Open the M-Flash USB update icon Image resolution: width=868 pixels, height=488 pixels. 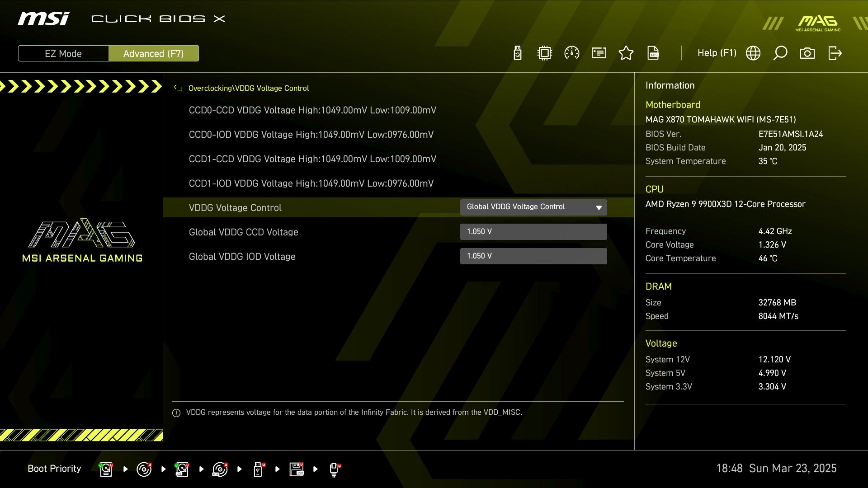(x=518, y=53)
